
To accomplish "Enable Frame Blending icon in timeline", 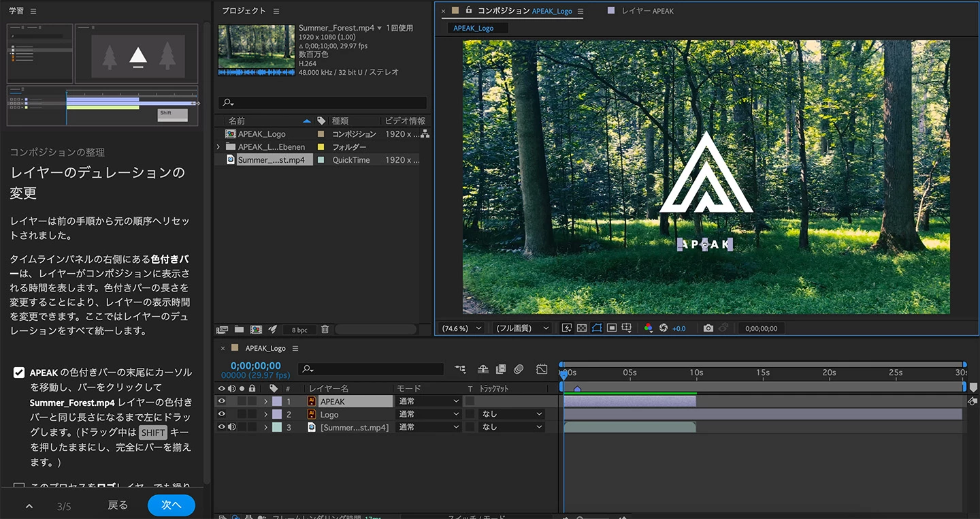I will pyautogui.click(x=501, y=369).
